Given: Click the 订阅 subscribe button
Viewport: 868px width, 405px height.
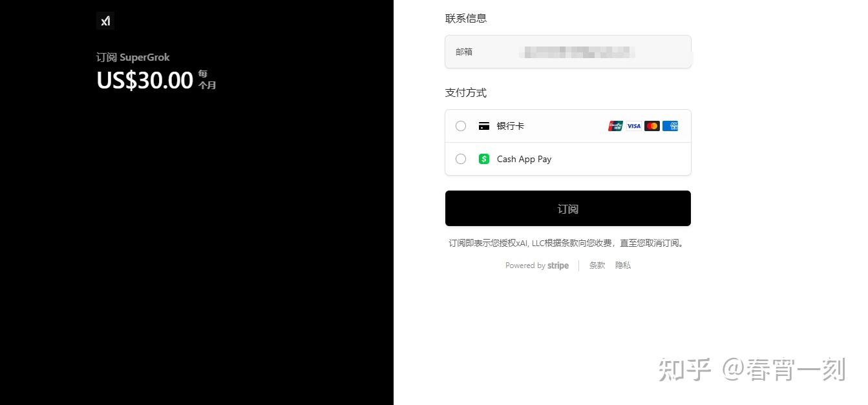Looking at the screenshot, I should 568,209.
